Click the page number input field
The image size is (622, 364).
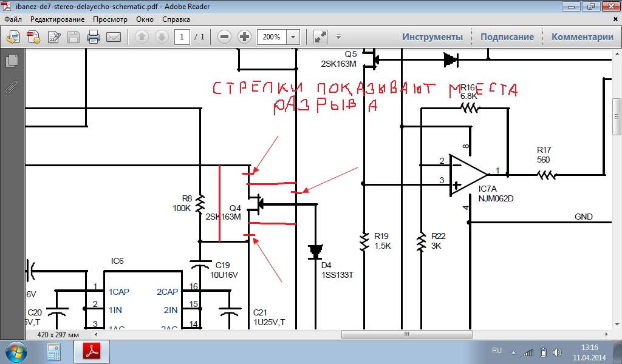coord(182,37)
